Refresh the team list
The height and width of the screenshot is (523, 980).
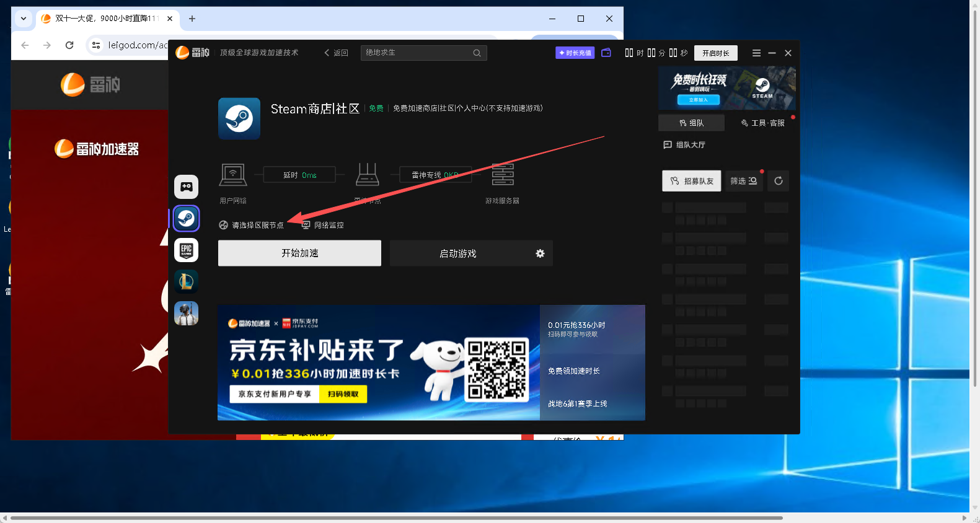pos(778,181)
